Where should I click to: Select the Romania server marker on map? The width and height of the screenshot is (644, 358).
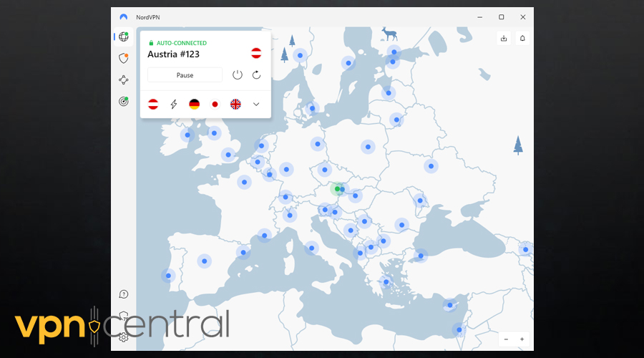(401, 225)
